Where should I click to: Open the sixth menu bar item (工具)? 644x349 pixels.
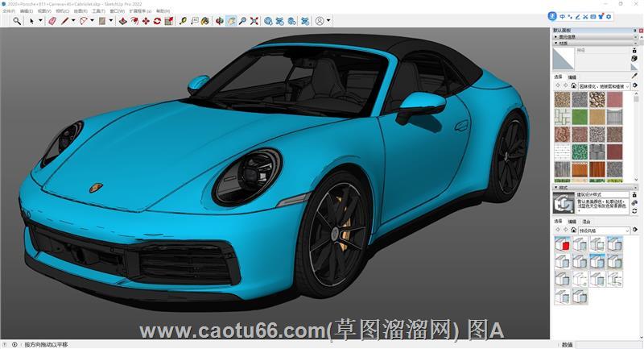98,11
